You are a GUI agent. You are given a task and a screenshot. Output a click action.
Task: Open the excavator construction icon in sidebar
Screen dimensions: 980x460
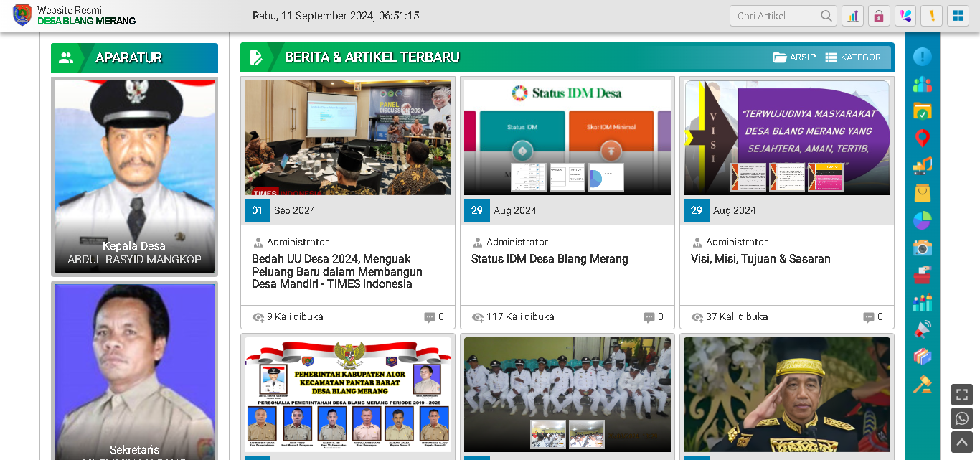tap(923, 166)
